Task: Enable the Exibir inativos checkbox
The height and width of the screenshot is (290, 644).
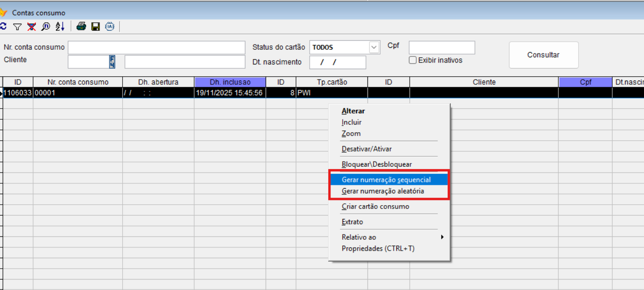Action: point(413,60)
